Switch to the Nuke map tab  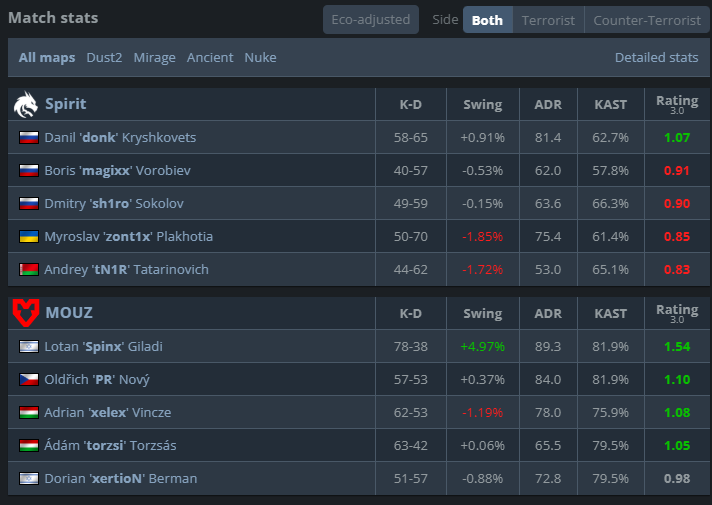(x=260, y=58)
